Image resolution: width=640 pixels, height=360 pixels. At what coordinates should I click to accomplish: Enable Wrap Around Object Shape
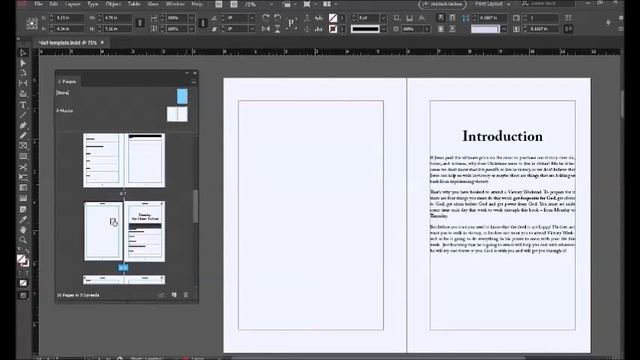440,29
